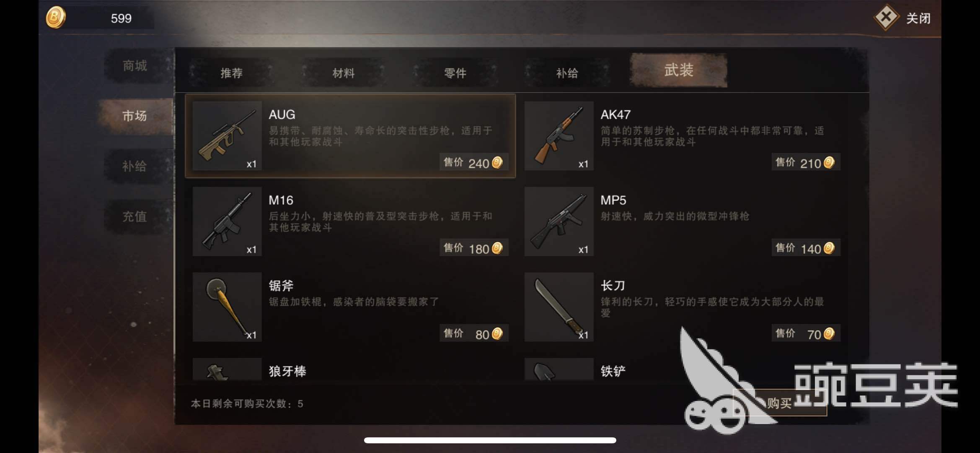The width and height of the screenshot is (980, 453).
Task: Select the 锯斧 saw axe icon
Action: click(227, 307)
